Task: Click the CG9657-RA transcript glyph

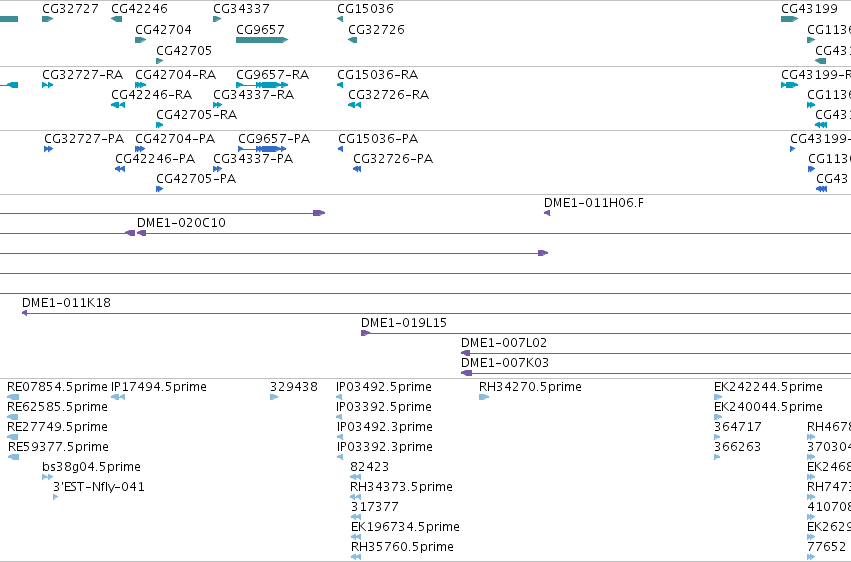Action: pos(262,85)
